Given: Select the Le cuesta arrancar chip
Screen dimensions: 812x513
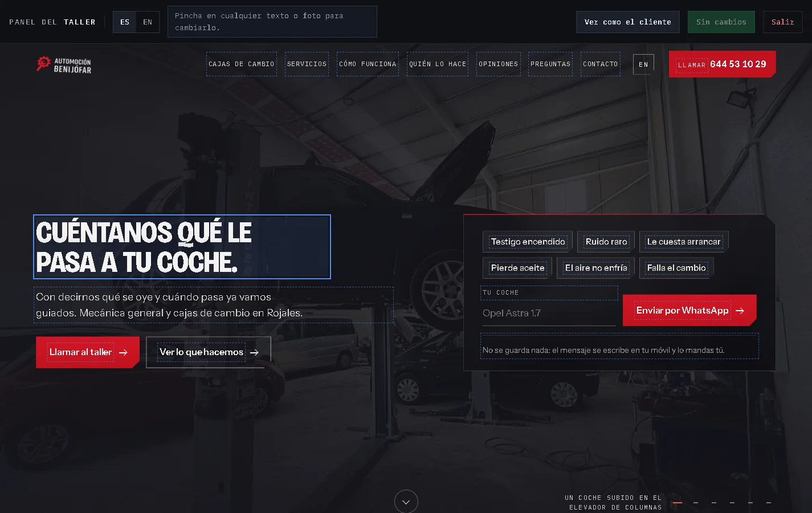Looking at the screenshot, I should click(684, 242).
